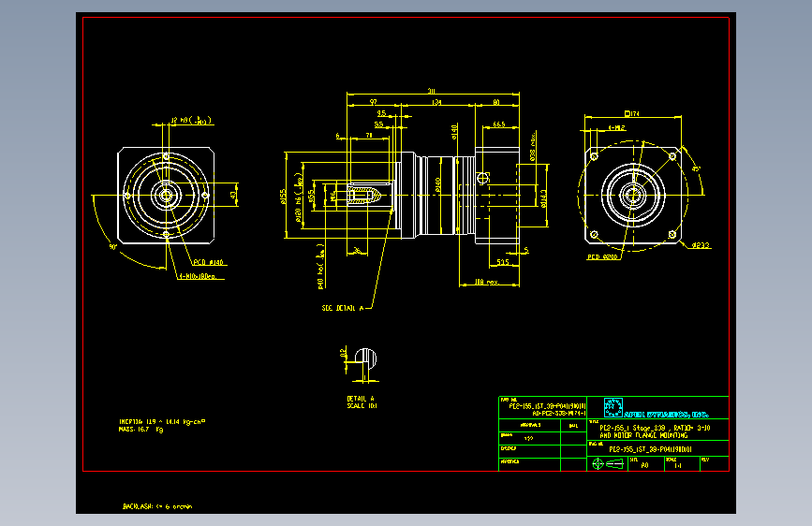Select the 97 length dimension
This screenshot has height=526, width=812.
(x=374, y=102)
